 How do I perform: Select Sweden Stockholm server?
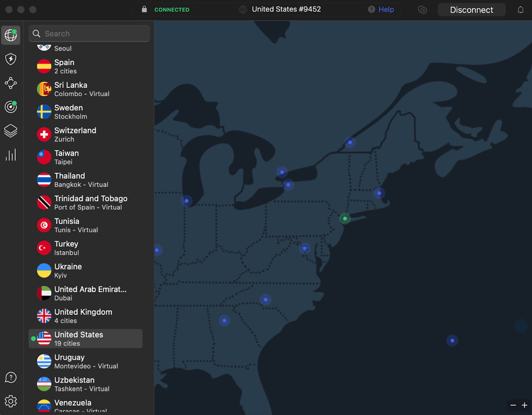tap(86, 112)
